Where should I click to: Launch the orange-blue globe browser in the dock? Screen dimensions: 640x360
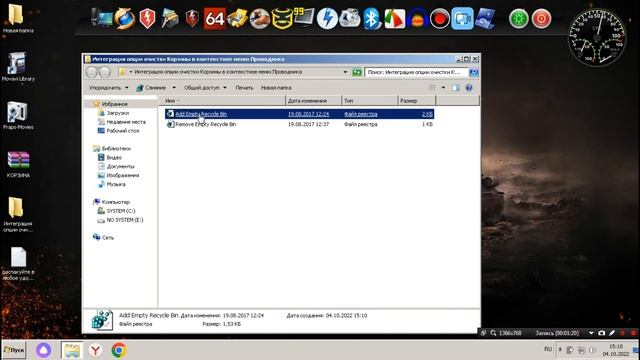pos(124,18)
